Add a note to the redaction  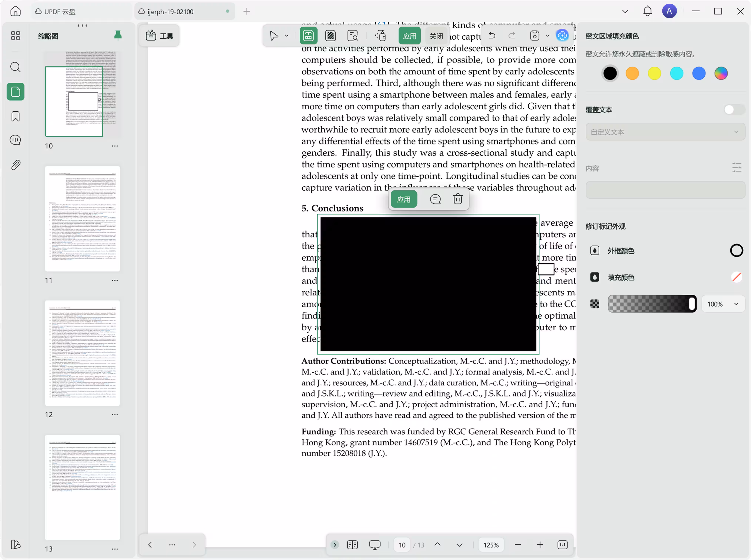pos(435,199)
